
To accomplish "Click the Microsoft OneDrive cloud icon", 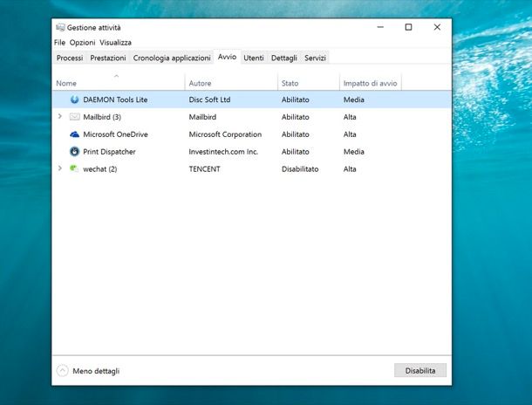I will tap(74, 134).
